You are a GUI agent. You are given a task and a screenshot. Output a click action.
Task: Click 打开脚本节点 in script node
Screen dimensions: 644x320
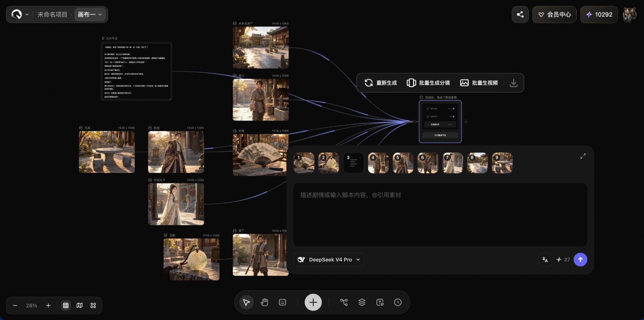point(440,135)
